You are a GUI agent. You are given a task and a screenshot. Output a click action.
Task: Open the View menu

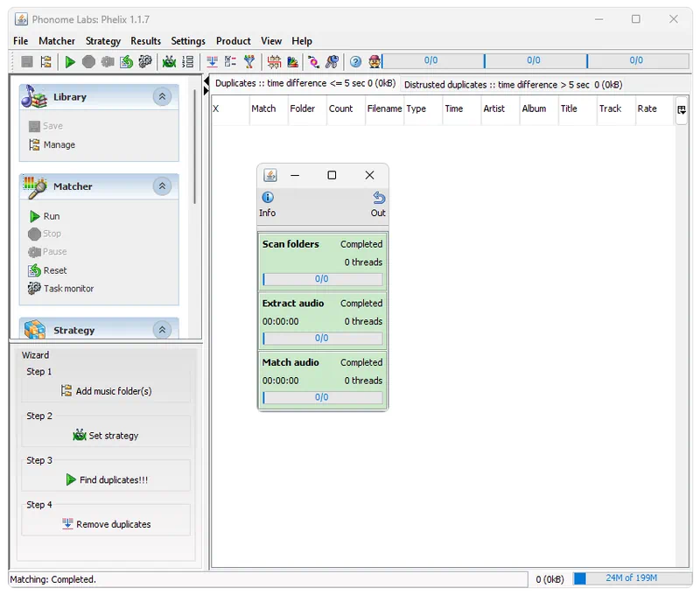pyautogui.click(x=271, y=41)
